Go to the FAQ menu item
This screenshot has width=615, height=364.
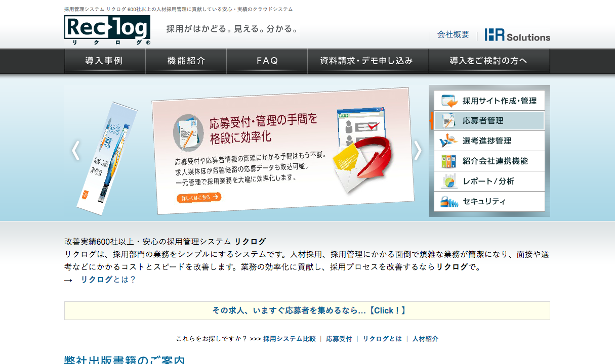click(267, 61)
